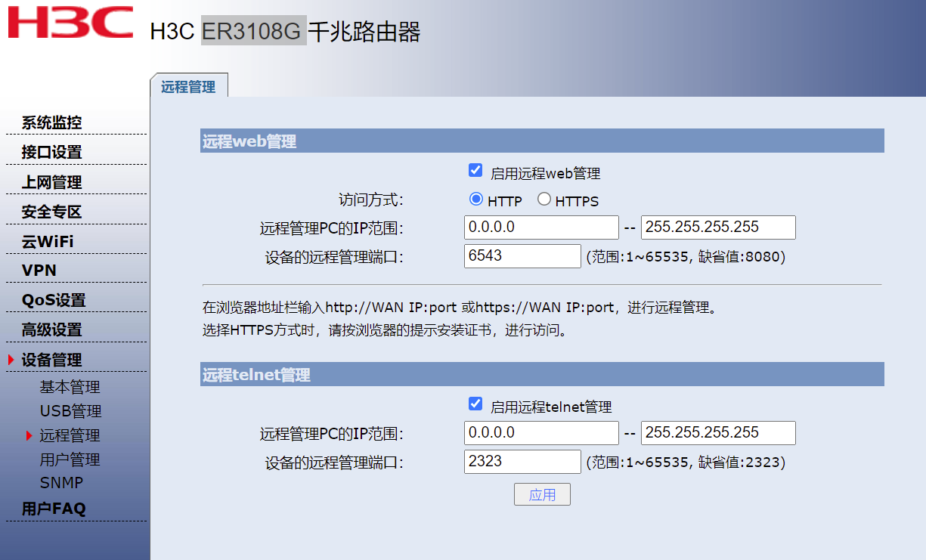Click the 远程web管理 section header

tap(542, 141)
